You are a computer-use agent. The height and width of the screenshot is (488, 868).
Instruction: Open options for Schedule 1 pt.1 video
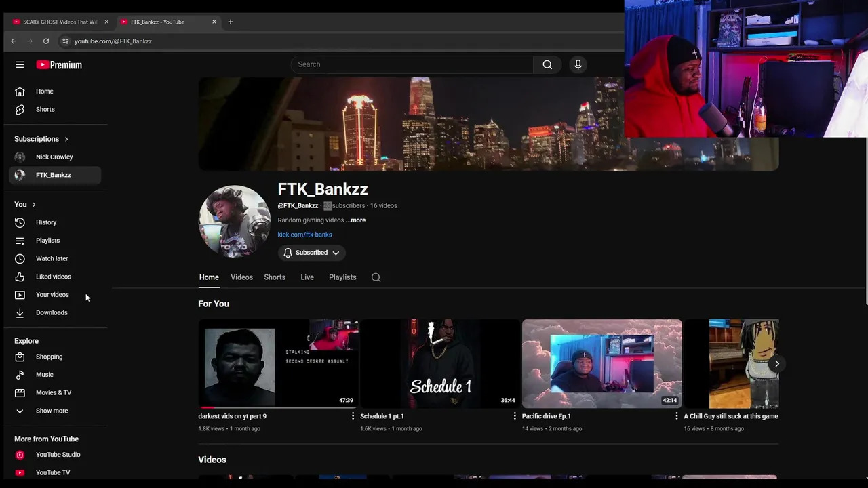[x=515, y=416]
